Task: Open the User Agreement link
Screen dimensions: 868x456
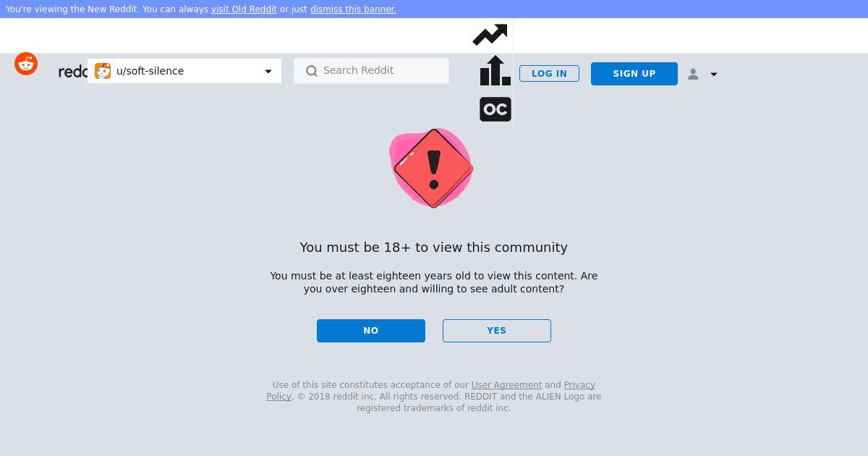Action: click(x=506, y=385)
